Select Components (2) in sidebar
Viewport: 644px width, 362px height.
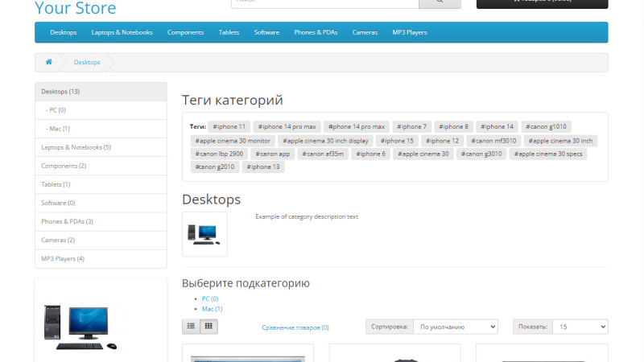coord(101,166)
